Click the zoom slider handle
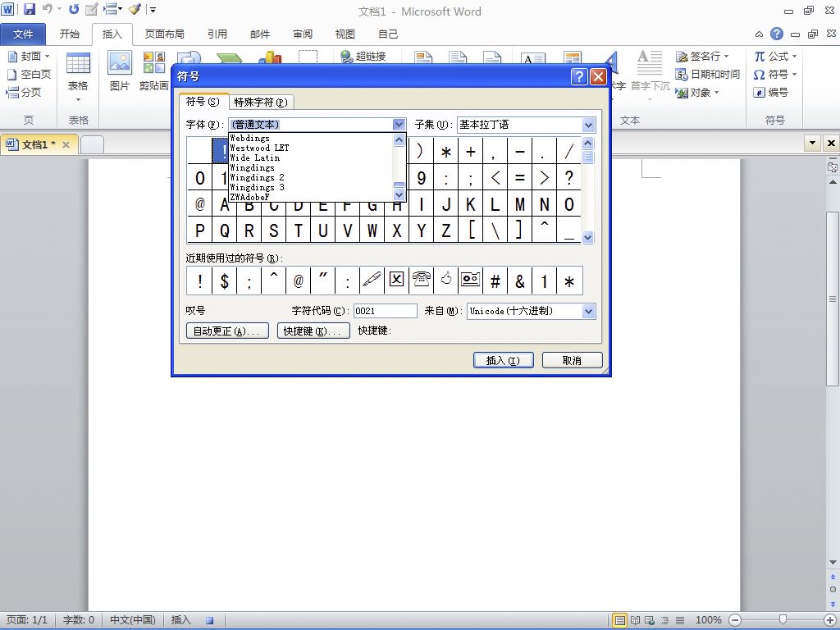 click(783, 620)
